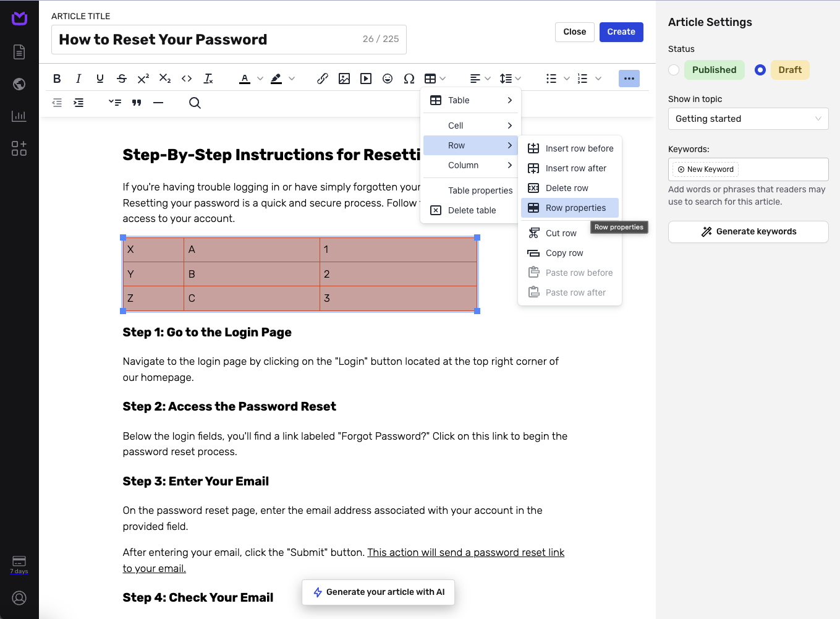Image resolution: width=840 pixels, height=619 pixels.
Task: Open the globe icon in sidebar
Action: [19, 84]
